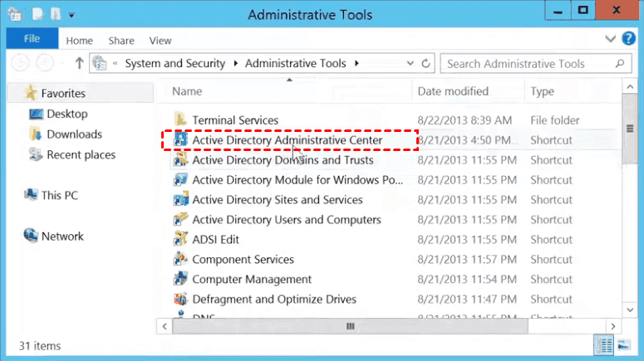Select Defragment and Optimize Drives icon
Image resolution: width=644 pixels, height=361 pixels.
click(x=180, y=300)
